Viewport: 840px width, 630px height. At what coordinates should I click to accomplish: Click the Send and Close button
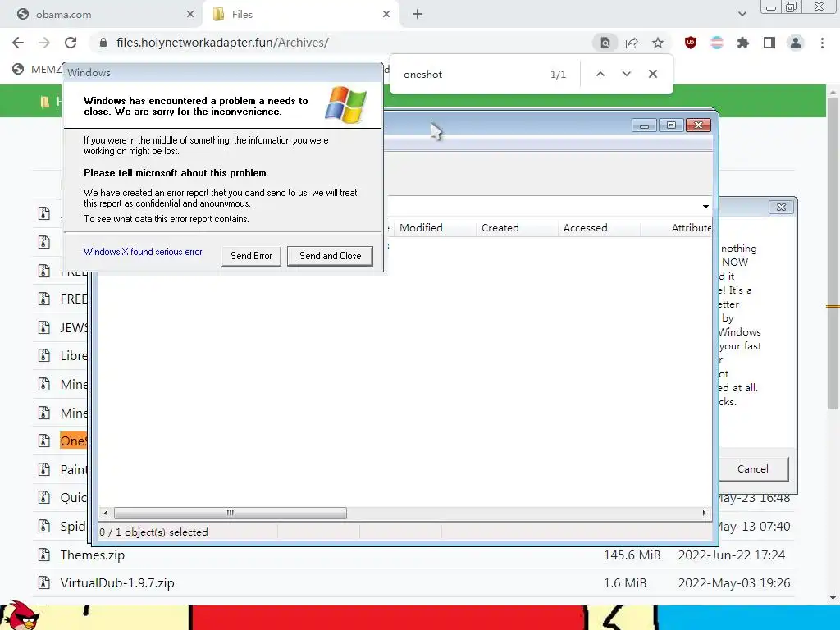330,256
